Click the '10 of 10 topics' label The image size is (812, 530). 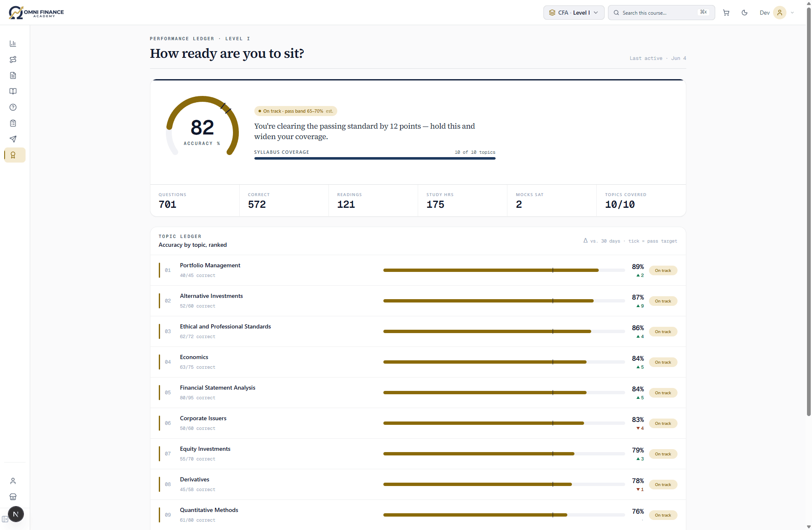click(475, 153)
